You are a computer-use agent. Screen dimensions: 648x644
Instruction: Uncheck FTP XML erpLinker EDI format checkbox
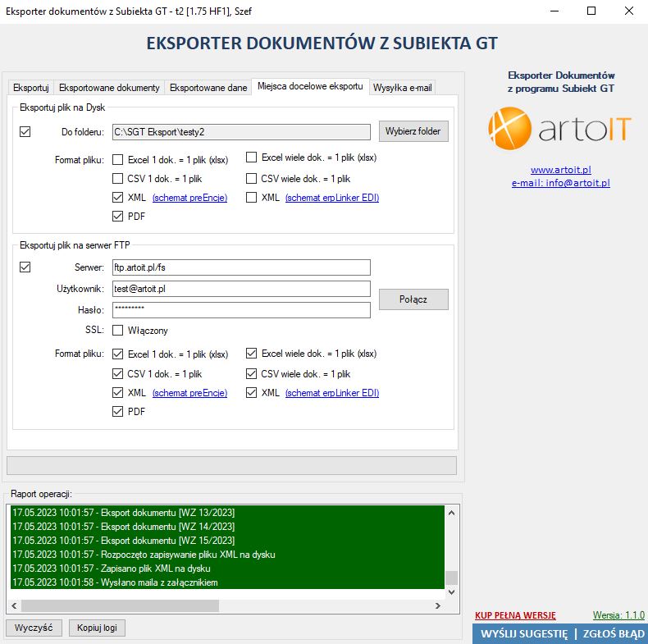point(251,392)
